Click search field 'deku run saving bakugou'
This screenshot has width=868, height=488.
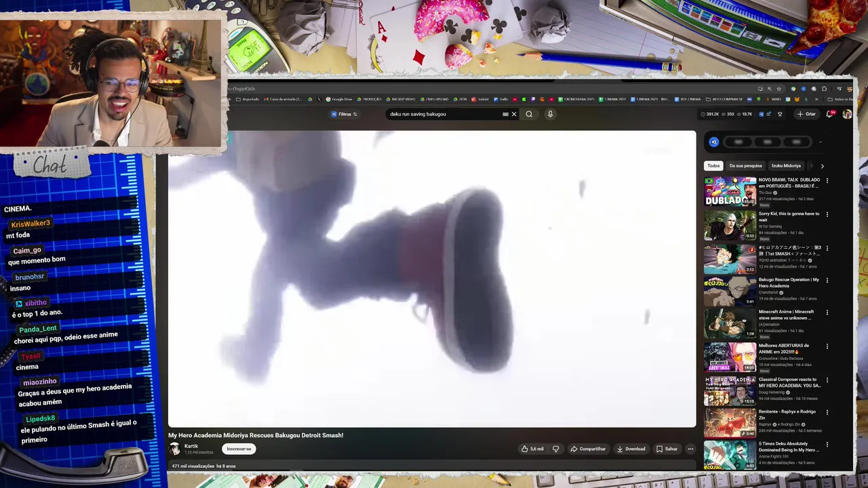click(444, 114)
